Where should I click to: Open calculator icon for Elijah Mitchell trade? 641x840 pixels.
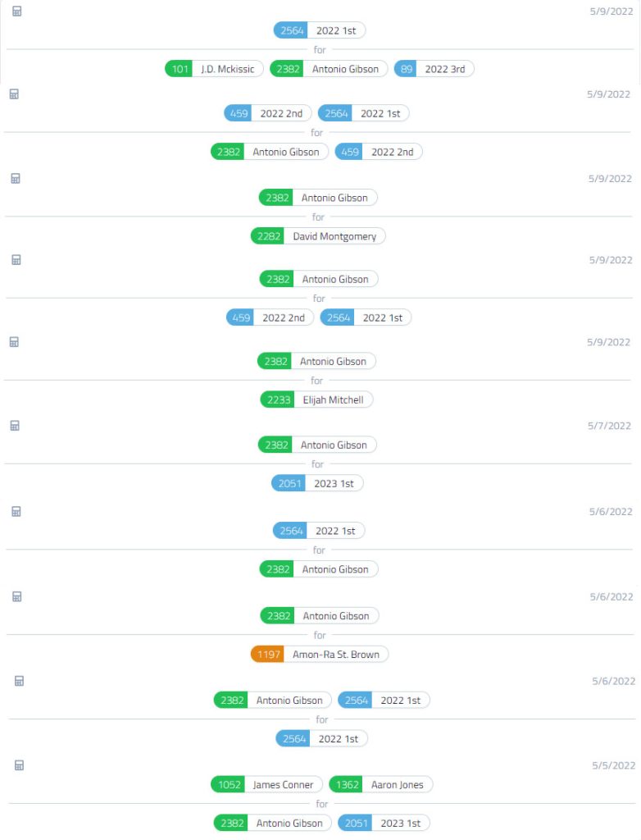point(14,342)
